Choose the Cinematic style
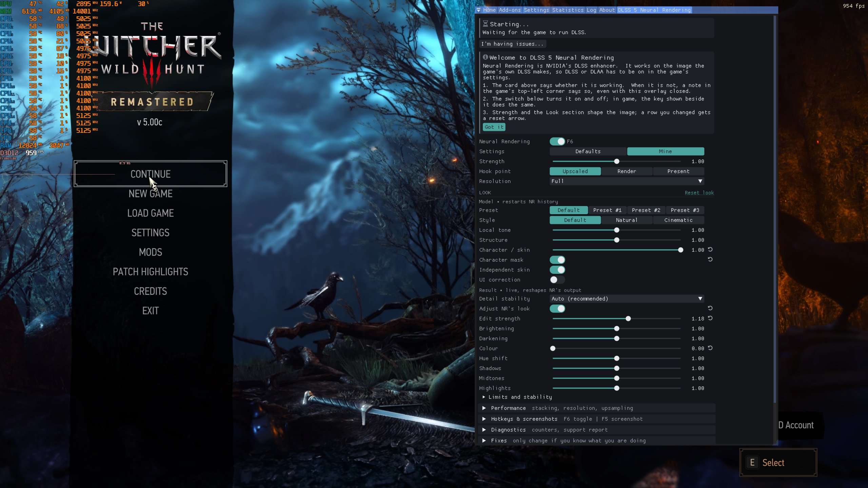The height and width of the screenshot is (488, 868). click(678, 220)
